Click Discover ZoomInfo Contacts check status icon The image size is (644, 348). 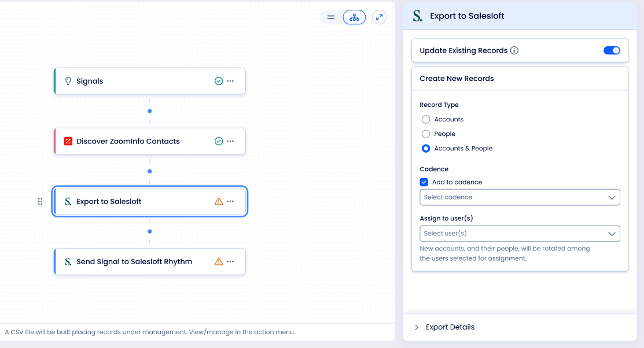(219, 141)
